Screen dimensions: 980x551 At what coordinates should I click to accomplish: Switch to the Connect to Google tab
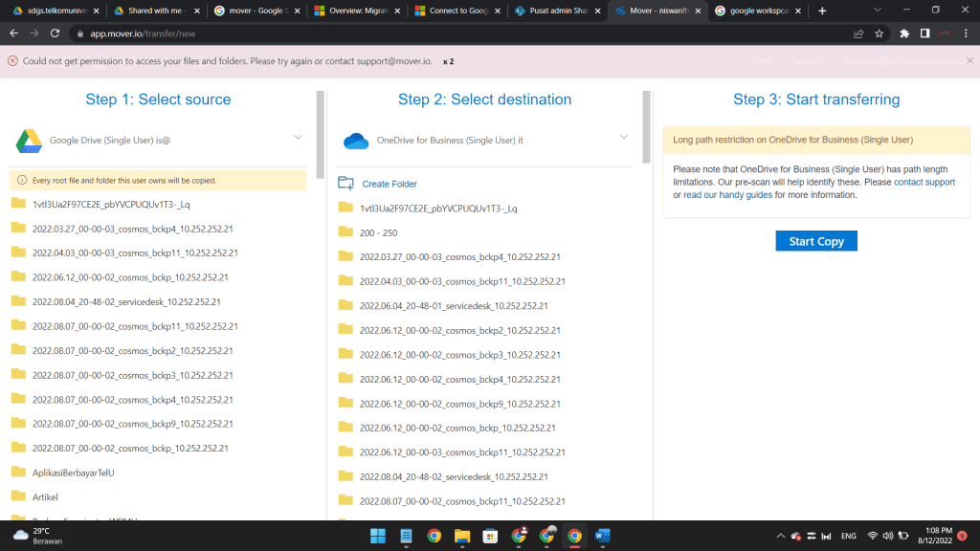click(x=457, y=11)
